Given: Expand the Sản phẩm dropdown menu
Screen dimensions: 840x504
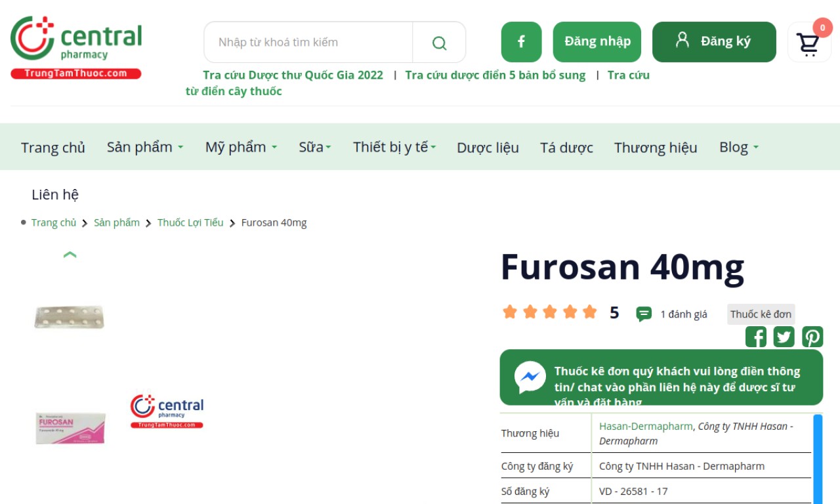Looking at the screenshot, I should pos(145,147).
